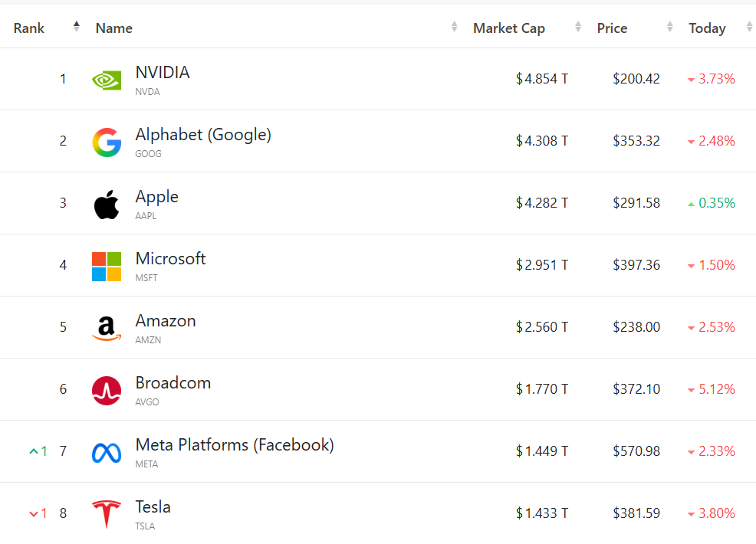Click the Alphabet Google logo icon

coord(107,143)
